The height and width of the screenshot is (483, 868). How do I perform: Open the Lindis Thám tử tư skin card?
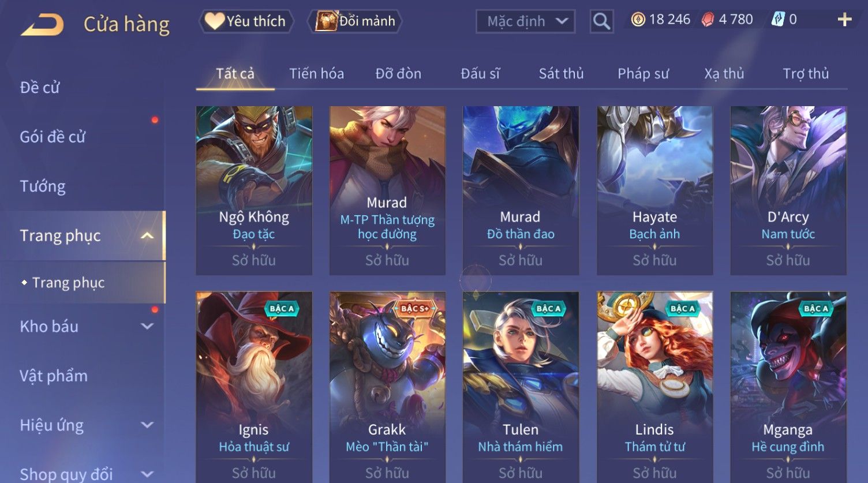coord(654,387)
